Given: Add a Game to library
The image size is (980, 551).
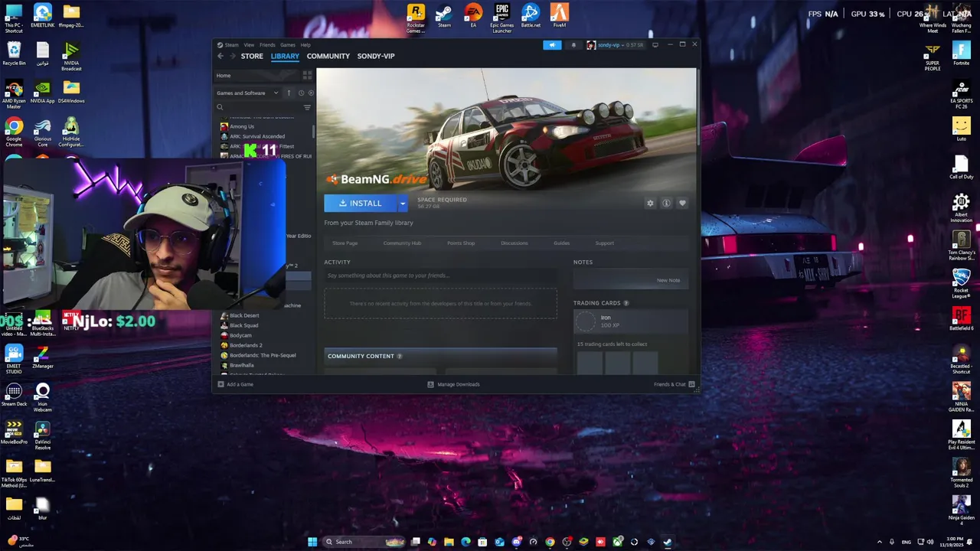Looking at the screenshot, I should pyautogui.click(x=235, y=384).
